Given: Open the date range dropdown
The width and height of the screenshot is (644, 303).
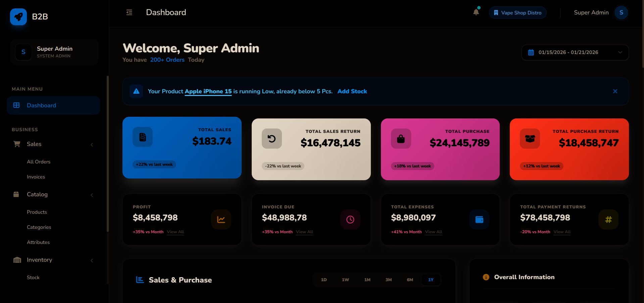Looking at the screenshot, I should [575, 52].
